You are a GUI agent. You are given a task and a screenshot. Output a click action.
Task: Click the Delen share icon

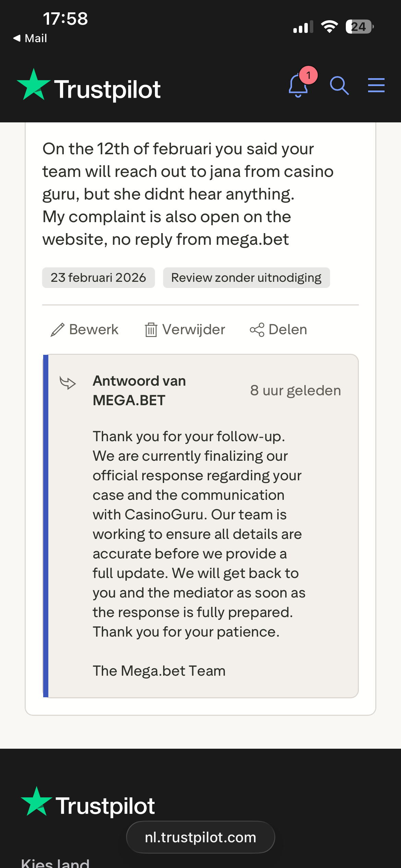pyautogui.click(x=257, y=330)
